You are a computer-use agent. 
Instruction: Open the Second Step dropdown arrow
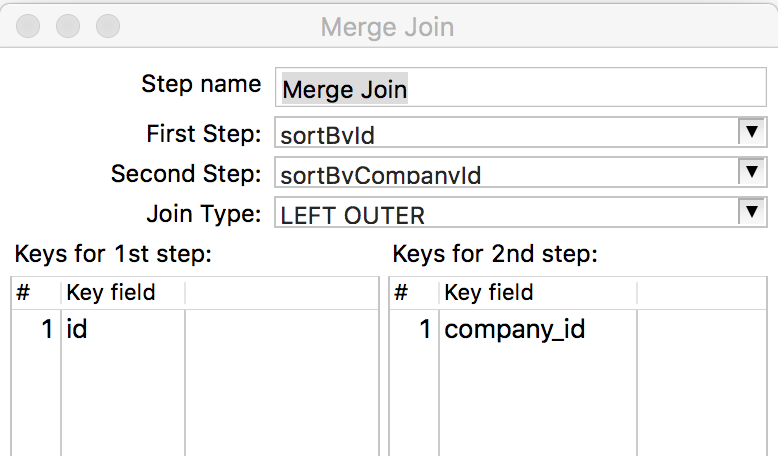pyautogui.click(x=752, y=172)
